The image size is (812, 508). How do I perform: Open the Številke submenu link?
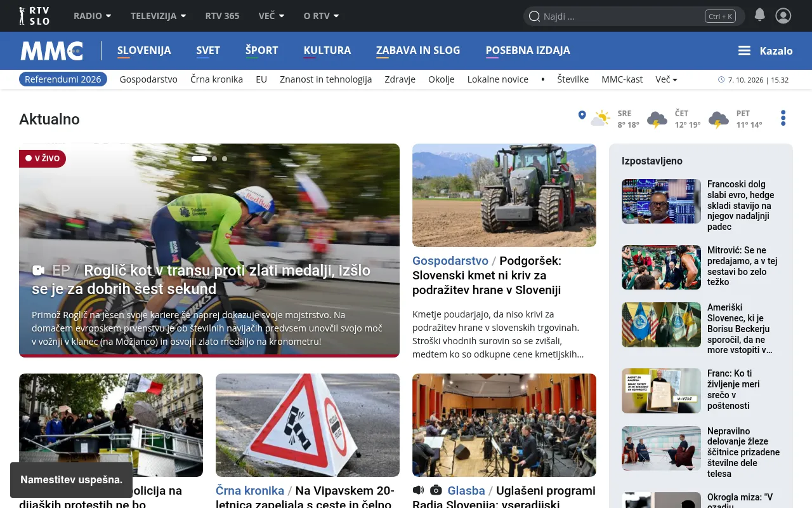tap(573, 79)
